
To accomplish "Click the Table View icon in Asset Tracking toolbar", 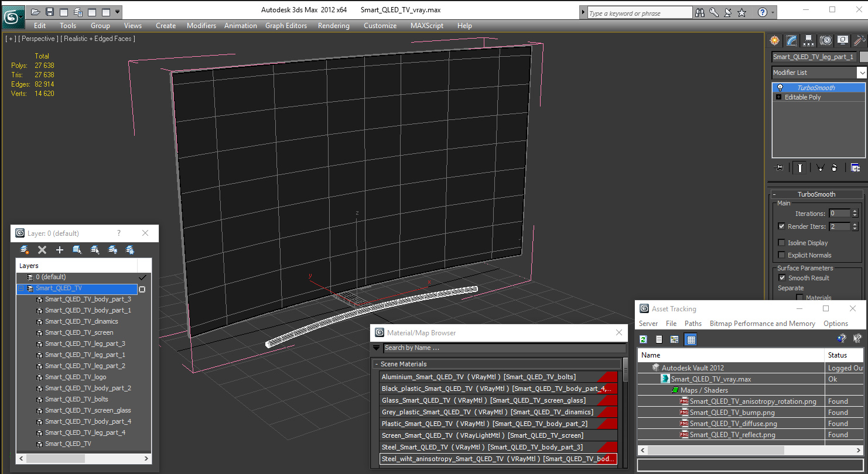I will coord(691,339).
